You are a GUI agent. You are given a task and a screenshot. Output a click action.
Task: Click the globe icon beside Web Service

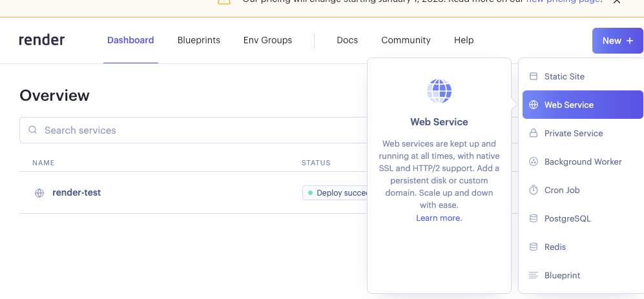tap(534, 105)
